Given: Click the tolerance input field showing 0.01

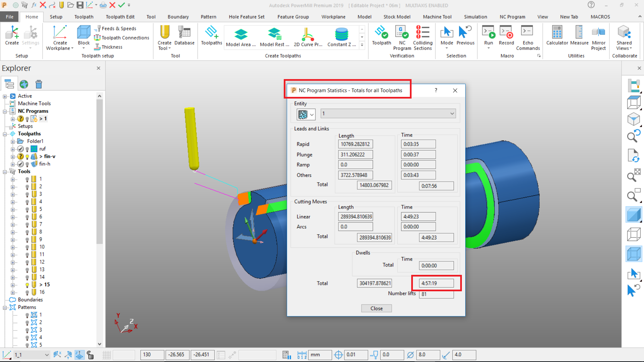Looking at the screenshot, I should pyautogui.click(x=356, y=355).
